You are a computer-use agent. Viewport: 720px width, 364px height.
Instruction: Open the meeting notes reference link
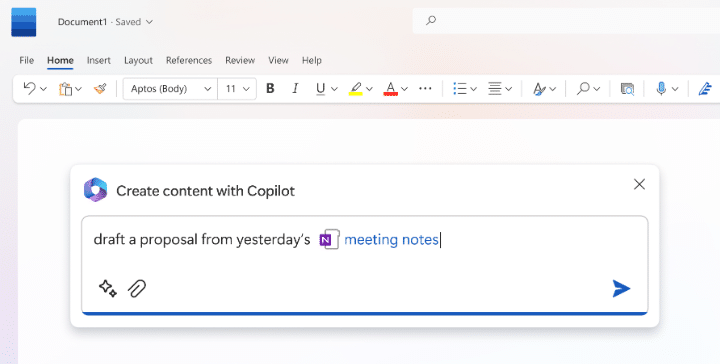[x=391, y=239]
